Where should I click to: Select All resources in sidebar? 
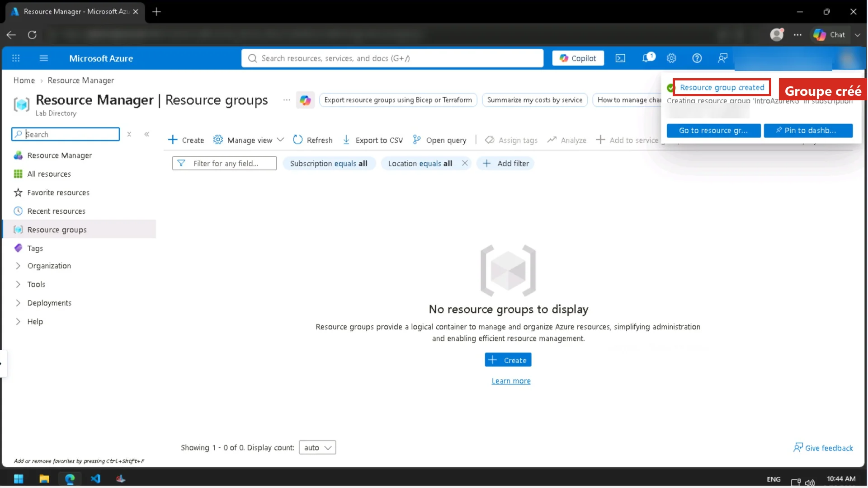click(49, 174)
